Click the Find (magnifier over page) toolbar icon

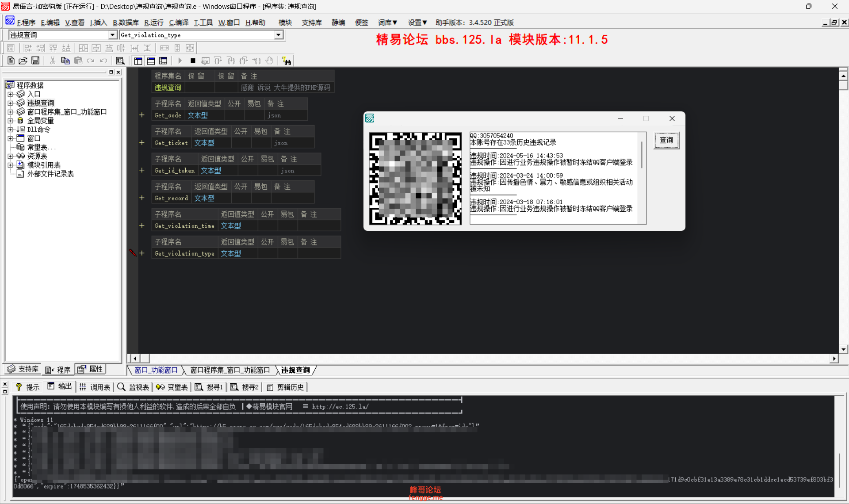pyautogui.click(x=120, y=61)
